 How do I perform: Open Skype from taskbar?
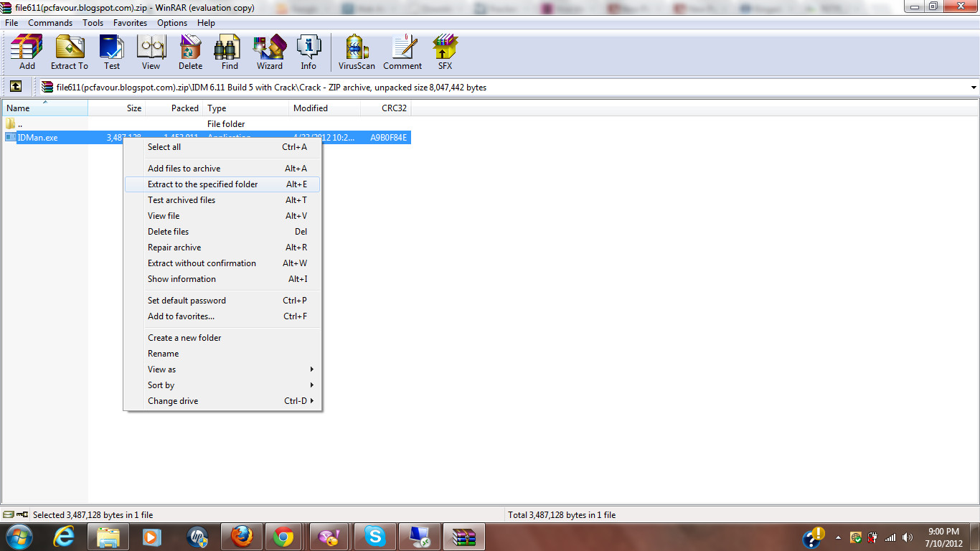tap(374, 537)
